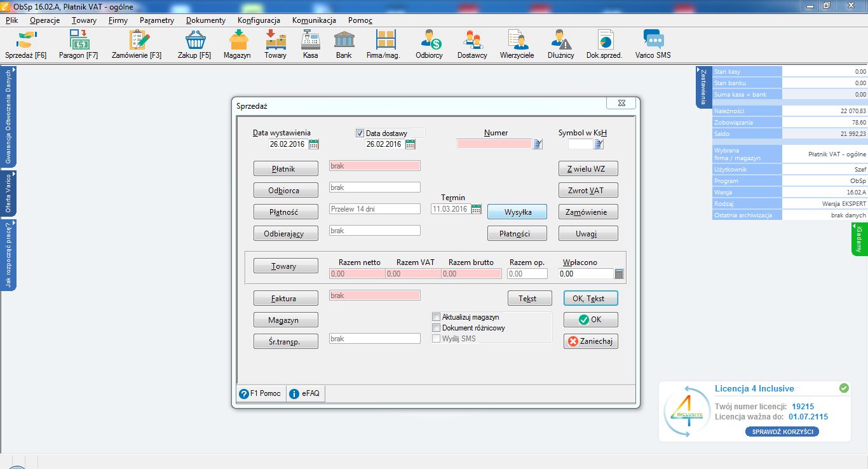
Task: Confirm with the green OK button
Action: (590, 320)
